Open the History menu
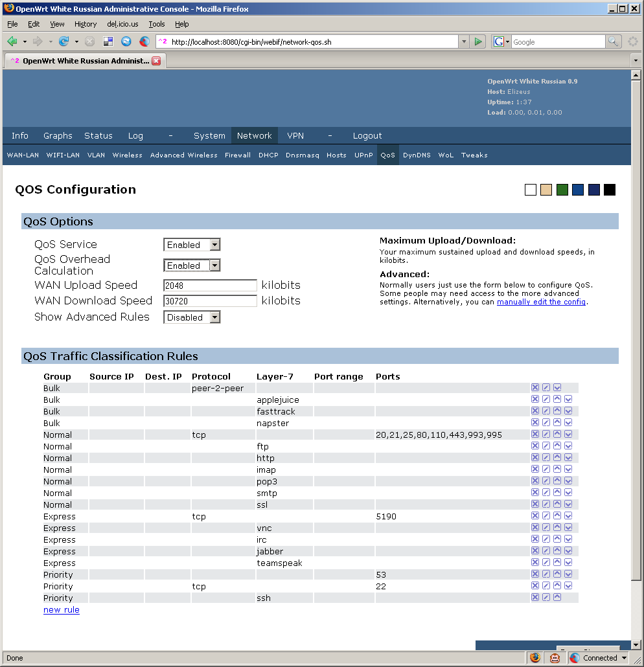Screen dimensions: 644x667 tap(86, 24)
